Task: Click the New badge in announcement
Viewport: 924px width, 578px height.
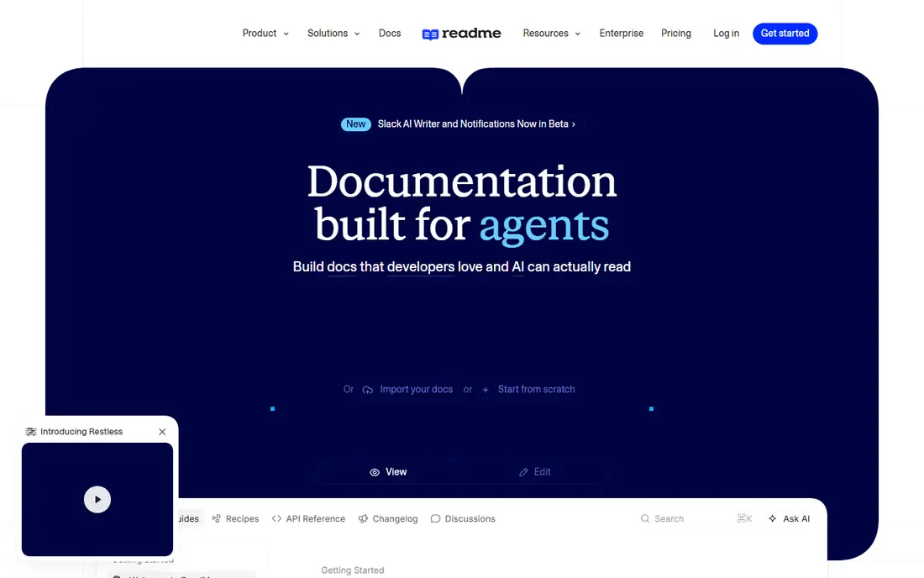Action: click(356, 123)
